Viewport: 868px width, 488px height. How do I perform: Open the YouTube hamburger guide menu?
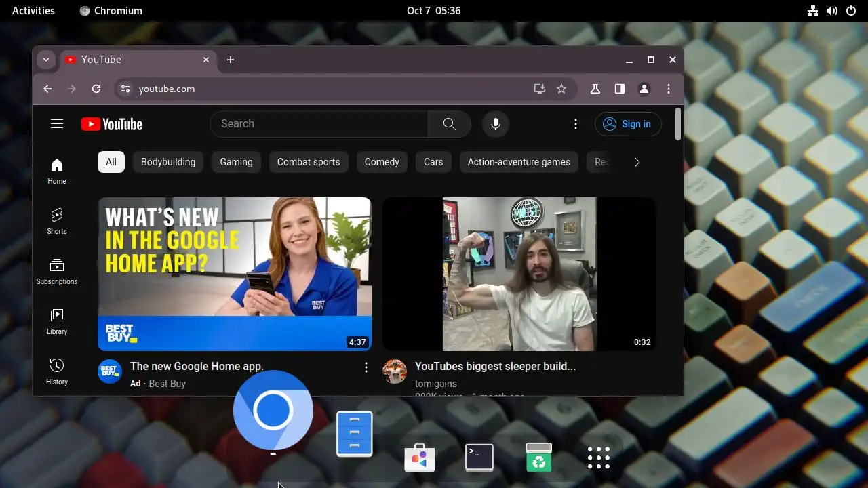point(57,124)
